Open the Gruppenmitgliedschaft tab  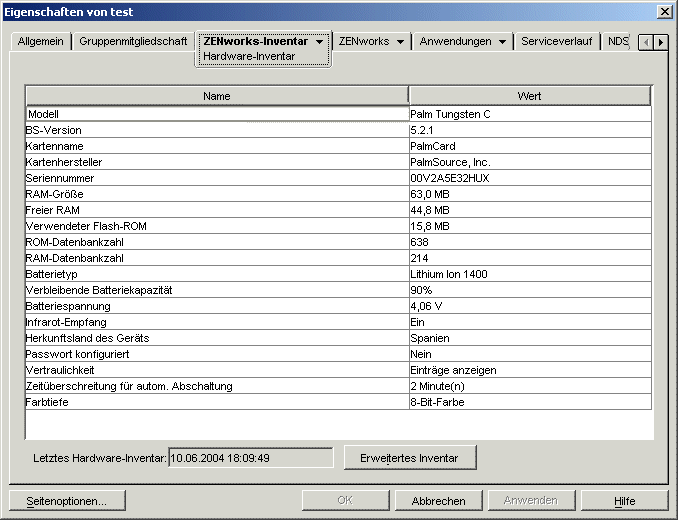tap(133, 41)
